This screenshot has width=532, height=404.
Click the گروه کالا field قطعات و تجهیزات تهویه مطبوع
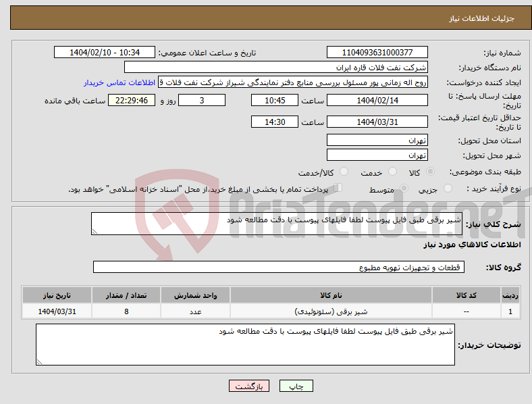[x=279, y=267]
